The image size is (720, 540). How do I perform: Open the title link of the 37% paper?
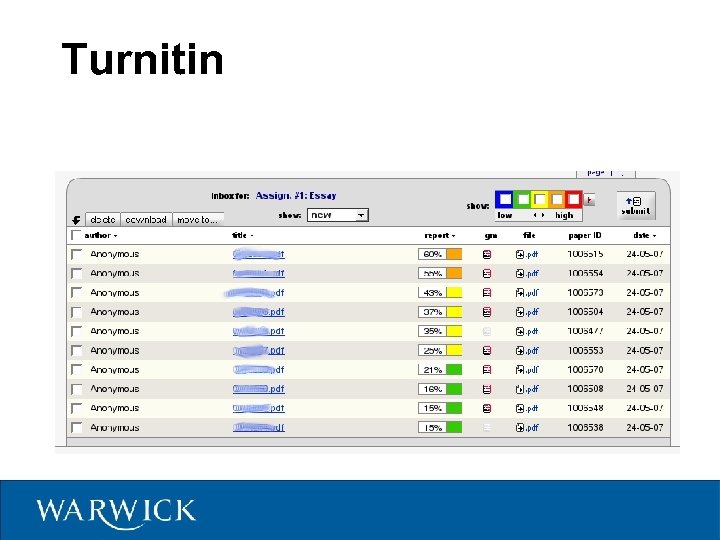259,312
